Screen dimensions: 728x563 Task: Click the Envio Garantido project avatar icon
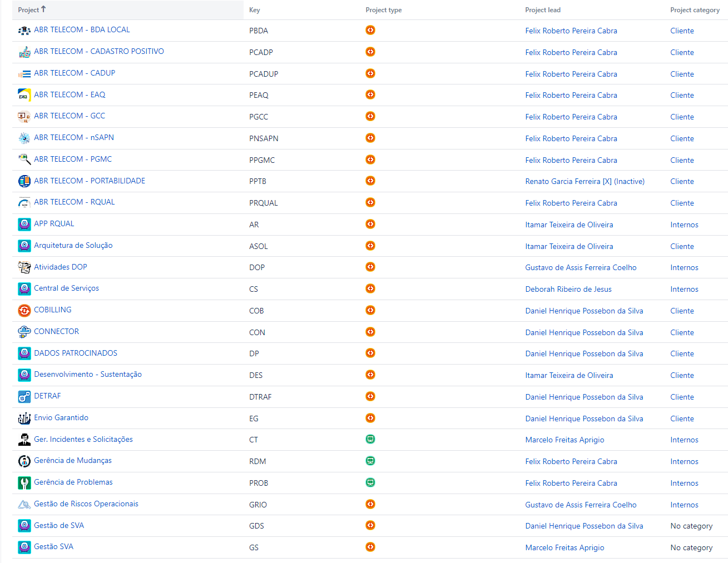click(x=24, y=418)
